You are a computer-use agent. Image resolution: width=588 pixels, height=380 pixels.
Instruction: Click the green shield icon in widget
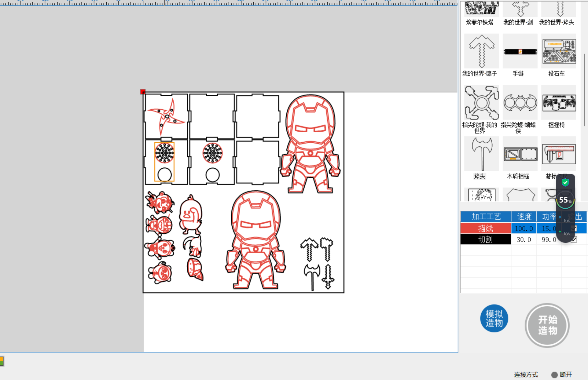click(x=565, y=182)
